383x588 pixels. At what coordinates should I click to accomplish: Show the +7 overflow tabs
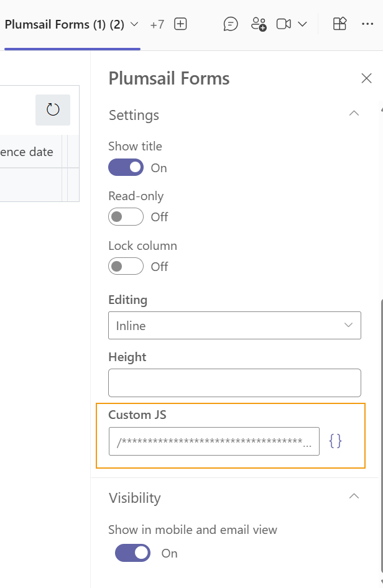coord(157,25)
